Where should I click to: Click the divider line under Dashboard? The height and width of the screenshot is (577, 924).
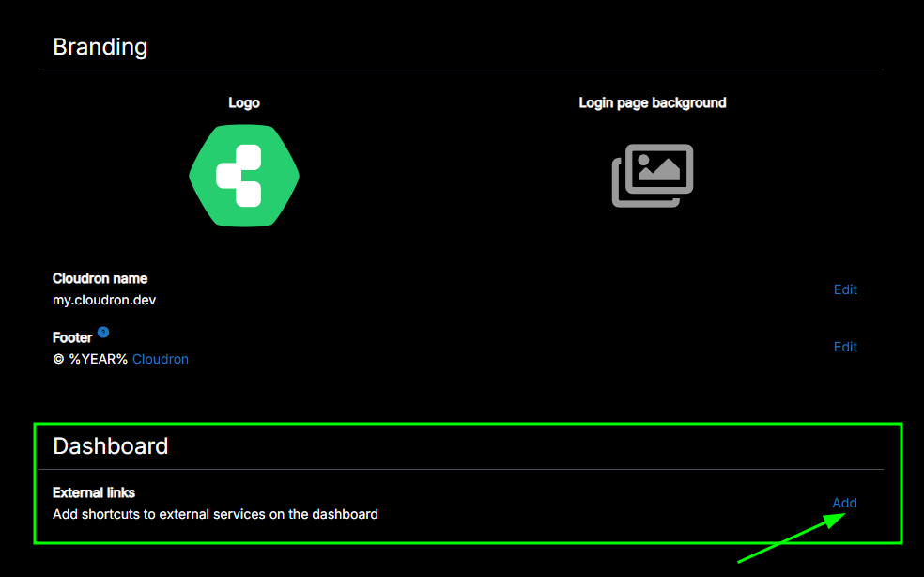460,469
